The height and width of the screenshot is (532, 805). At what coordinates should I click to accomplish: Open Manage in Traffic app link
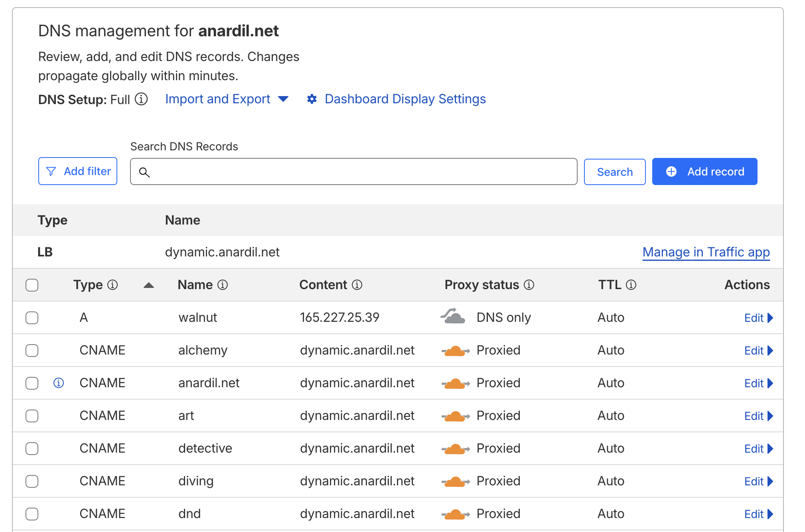coord(706,252)
